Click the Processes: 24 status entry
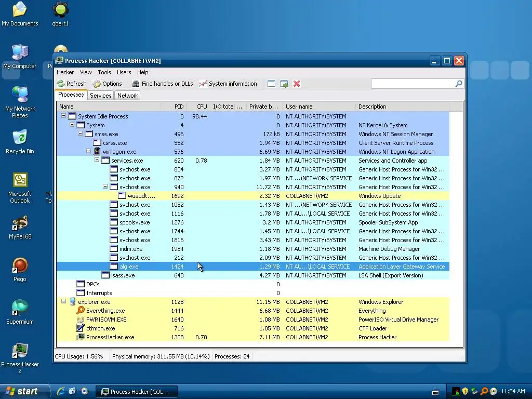Image resolution: width=532 pixels, height=399 pixels. point(232,356)
